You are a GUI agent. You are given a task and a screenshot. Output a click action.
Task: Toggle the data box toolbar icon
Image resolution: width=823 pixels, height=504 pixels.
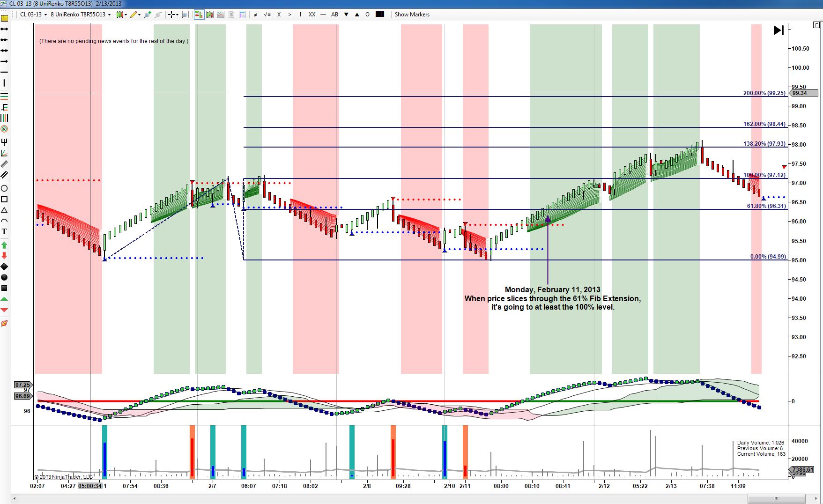coord(242,15)
